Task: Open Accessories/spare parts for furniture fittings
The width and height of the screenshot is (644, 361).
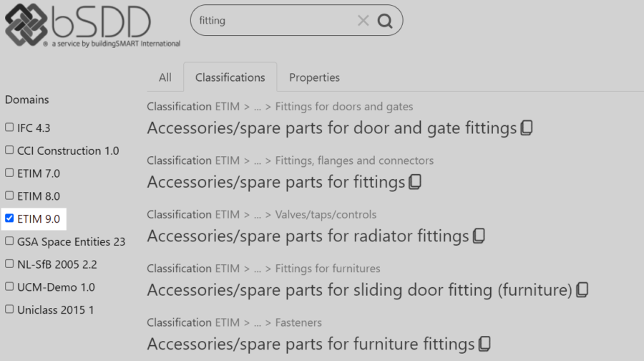Action: [x=311, y=343]
